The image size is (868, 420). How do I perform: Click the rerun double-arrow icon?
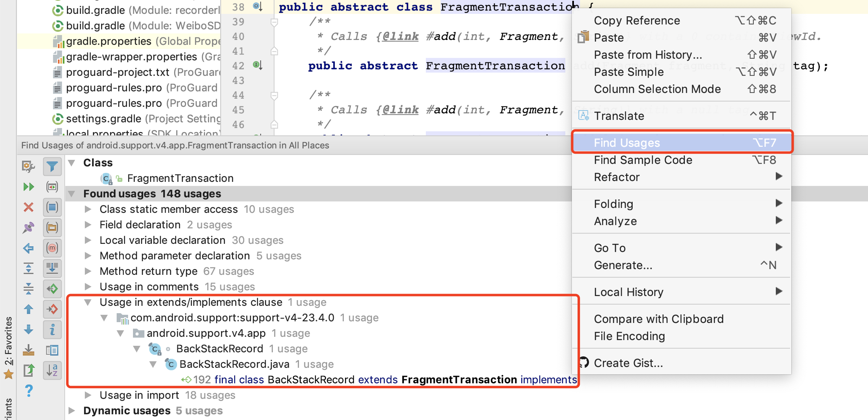29,187
